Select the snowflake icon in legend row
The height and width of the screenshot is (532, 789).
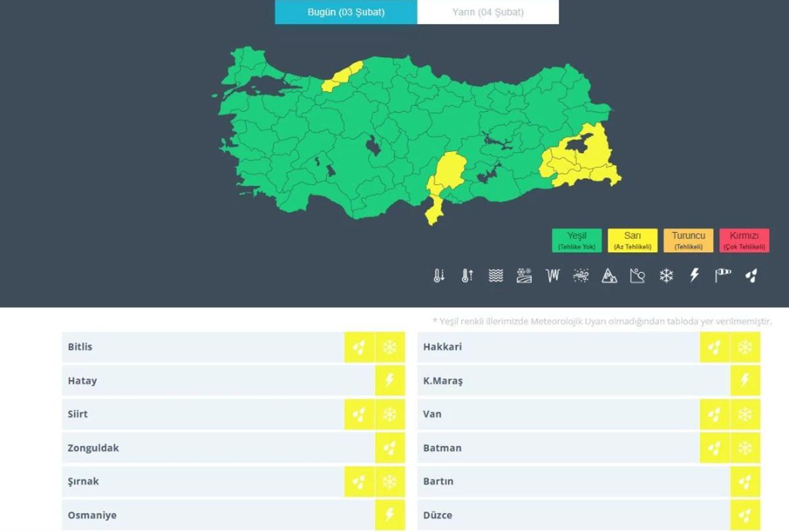tap(666, 276)
